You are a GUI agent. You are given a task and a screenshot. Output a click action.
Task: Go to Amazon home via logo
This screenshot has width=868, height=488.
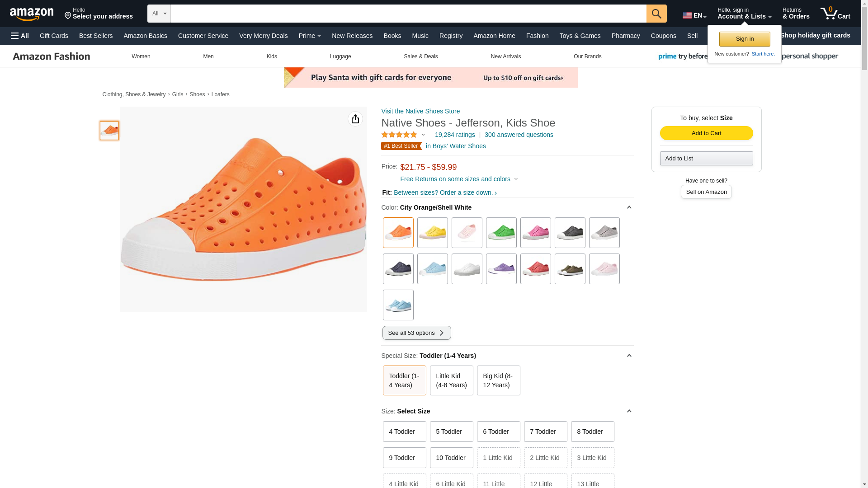point(32,14)
